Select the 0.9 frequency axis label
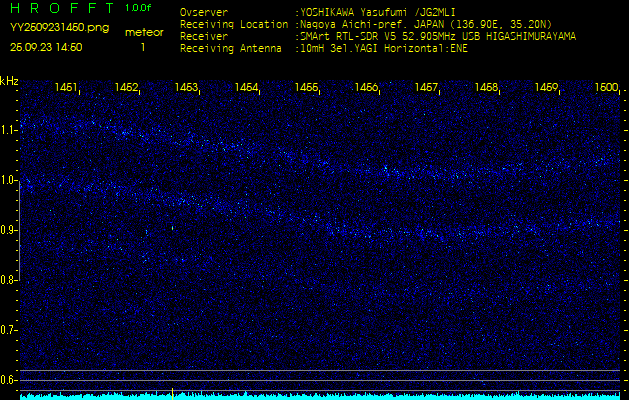Image resolution: width=629 pixels, height=400 pixels. pyautogui.click(x=10, y=230)
